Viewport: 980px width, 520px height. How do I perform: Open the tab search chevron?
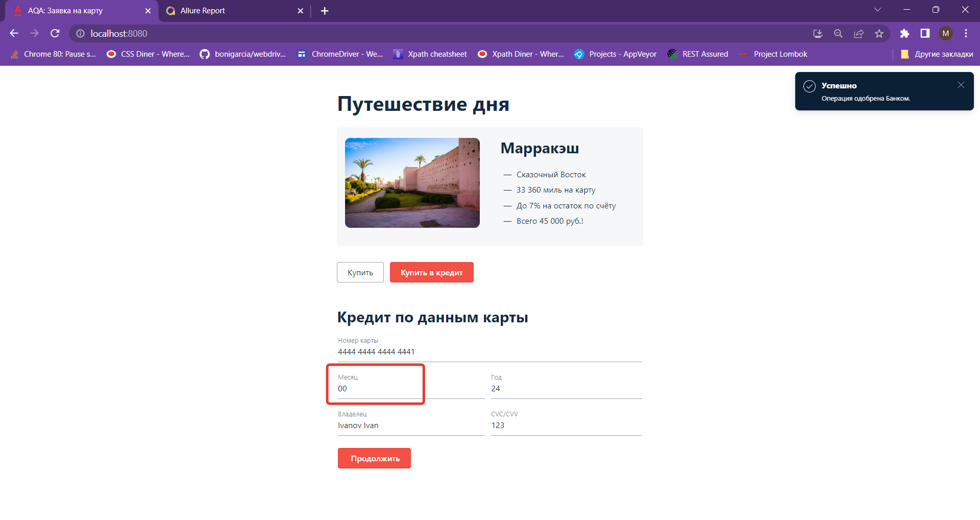tap(878, 9)
